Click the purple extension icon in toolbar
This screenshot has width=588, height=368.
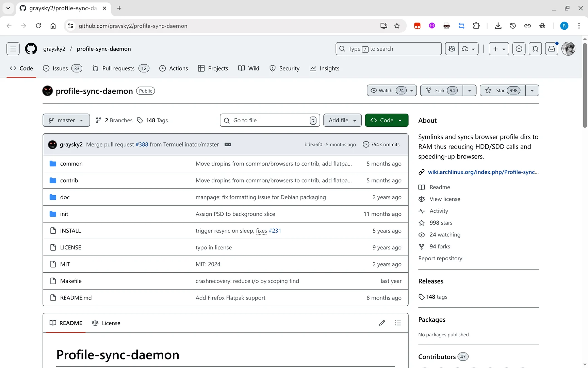click(432, 26)
